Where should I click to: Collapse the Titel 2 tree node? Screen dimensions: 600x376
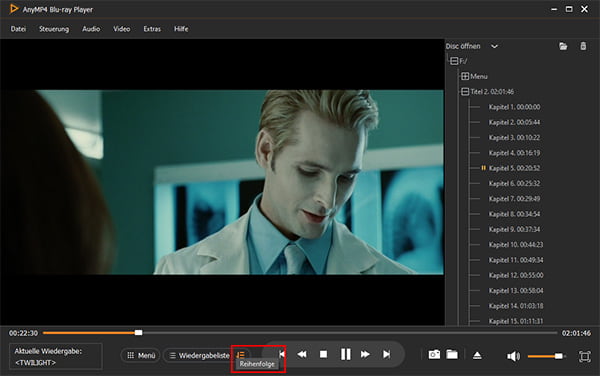tap(465, 91)
